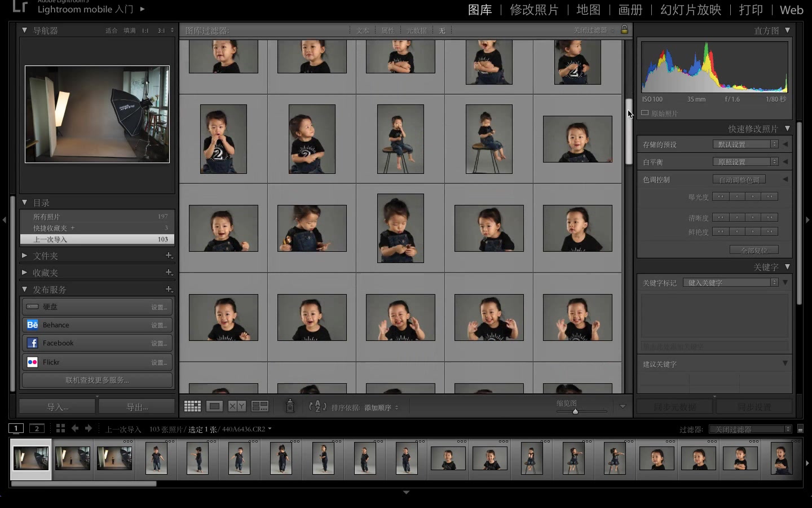
Task: Open 白平衡 dropdown 原照设置
Action: [x=745, y=162]
